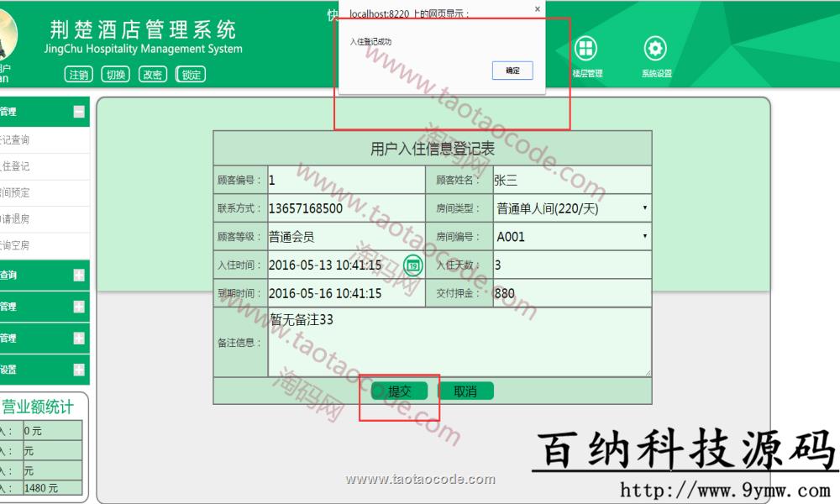Click the 备注信息 remarks text area
Screen dimensions: 840x504
pos(459,343)
